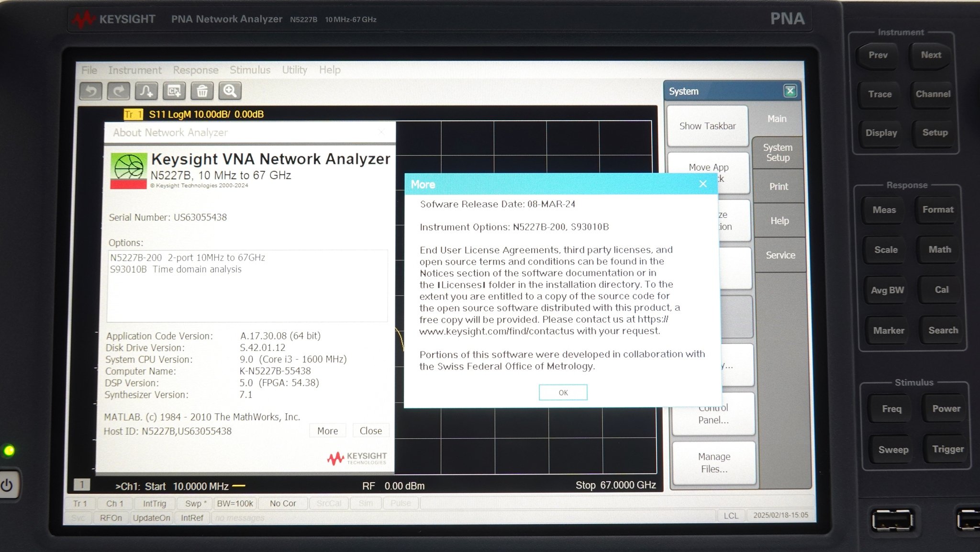Select the Service tab
The width and height of the screenshot is (980, 552).
(780, 255)
